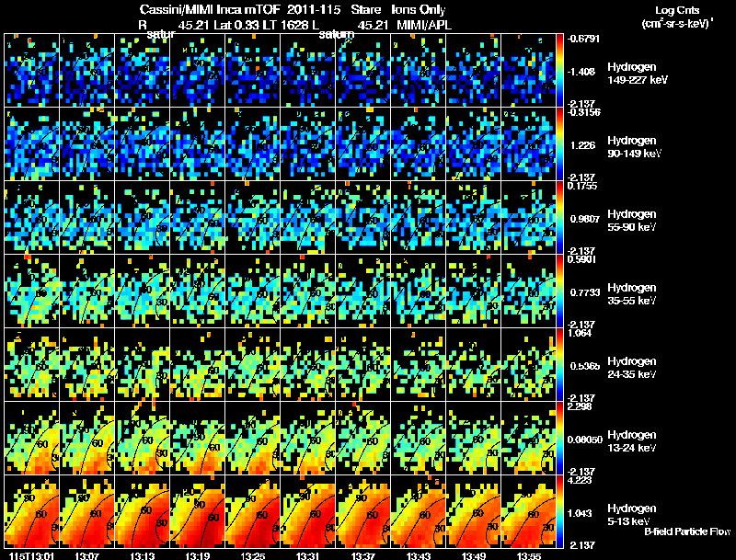Click the '-0.3156' color scale value
The width and height of the screenshot is (736, 560).
click(x=583, y=112)
